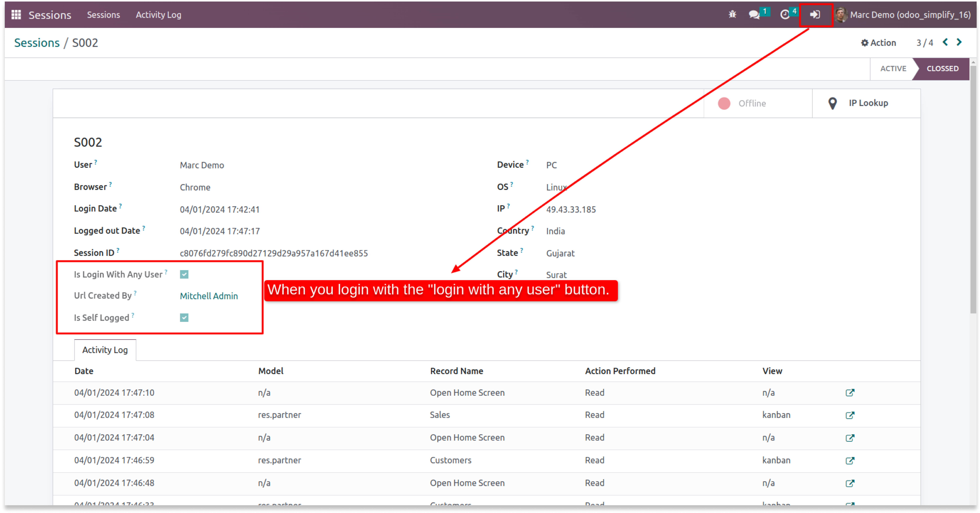Click the Sales record name cell

pos(440,415)
